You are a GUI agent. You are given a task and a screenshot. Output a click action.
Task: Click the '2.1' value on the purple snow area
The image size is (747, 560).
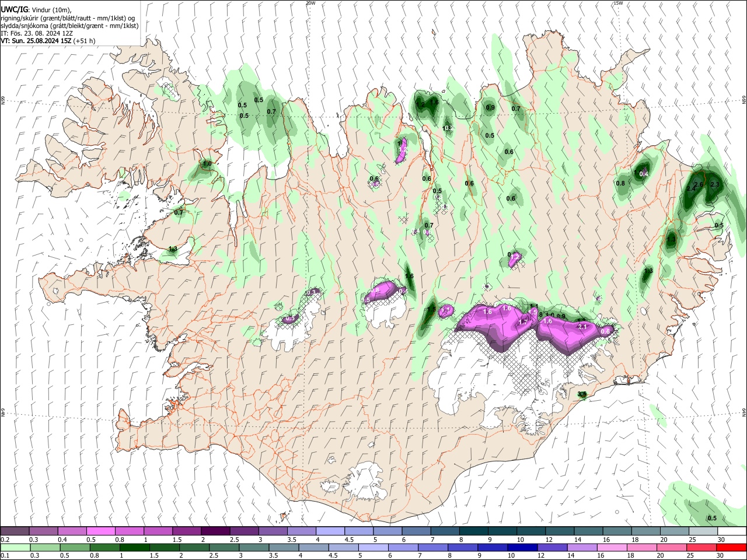[582, 327]
